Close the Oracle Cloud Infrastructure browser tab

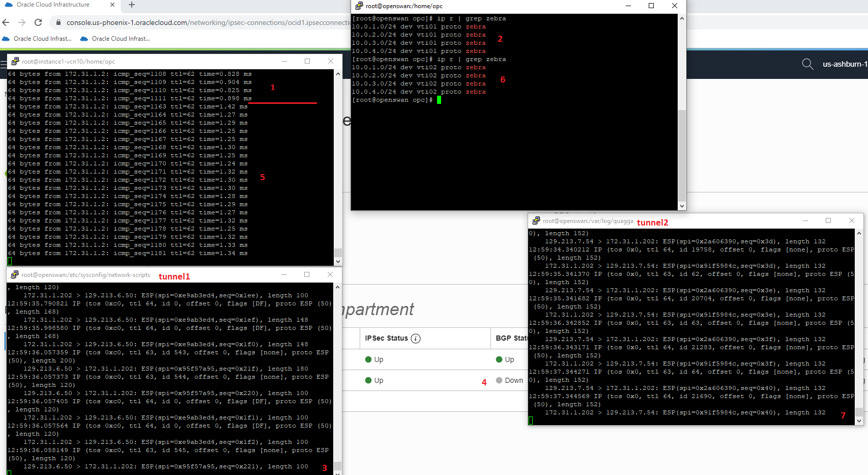pos(112,5)
